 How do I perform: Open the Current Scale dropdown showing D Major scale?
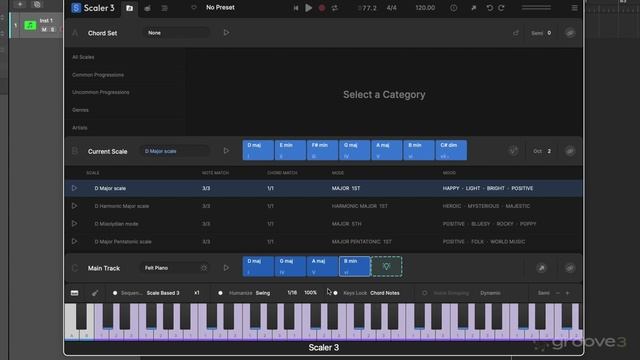pos(176,151)
